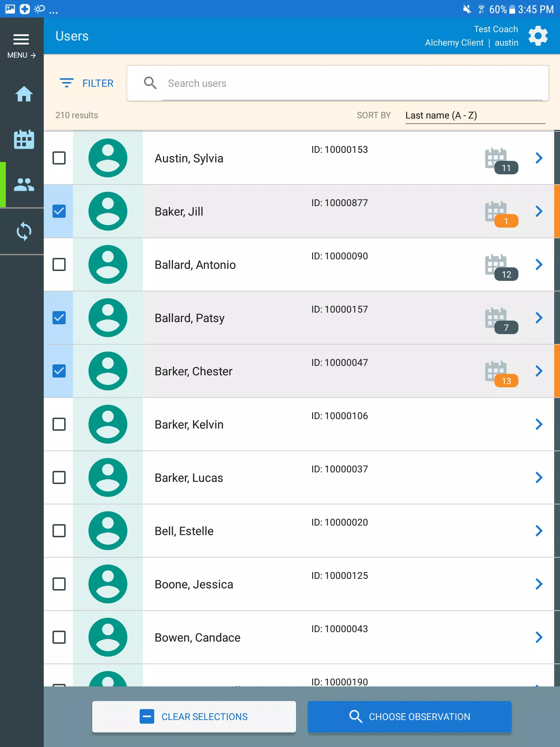Open Ballard, Antonio's calendar badge showing 12
Image resolution: width=560 pixels, height=747 pixels.
click(x=501, y=267)
